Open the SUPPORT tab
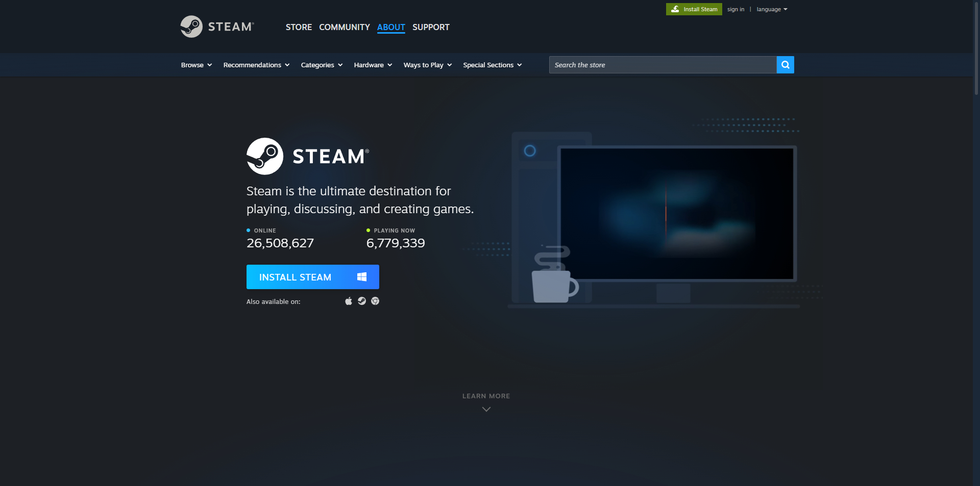Image resolution: width=980 pixels, height=486 pixels. click(431, 27)
